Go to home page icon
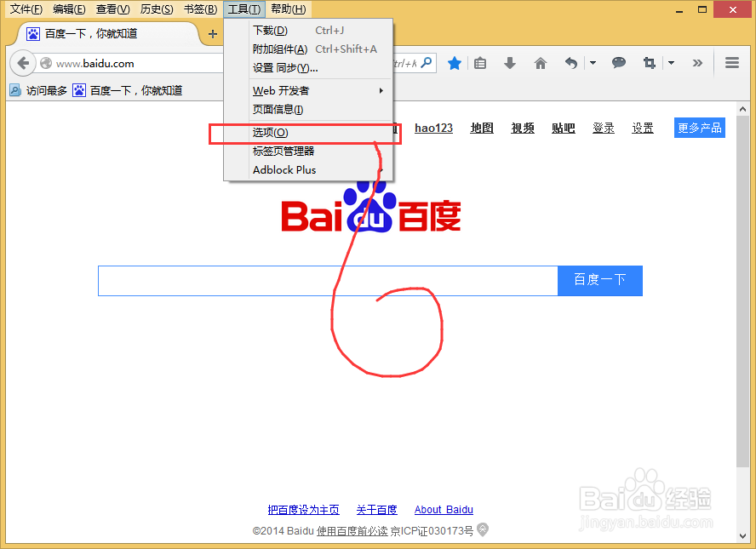Image resolution: width=756 pixels, height=549 pixels. (x=541, y=63)
